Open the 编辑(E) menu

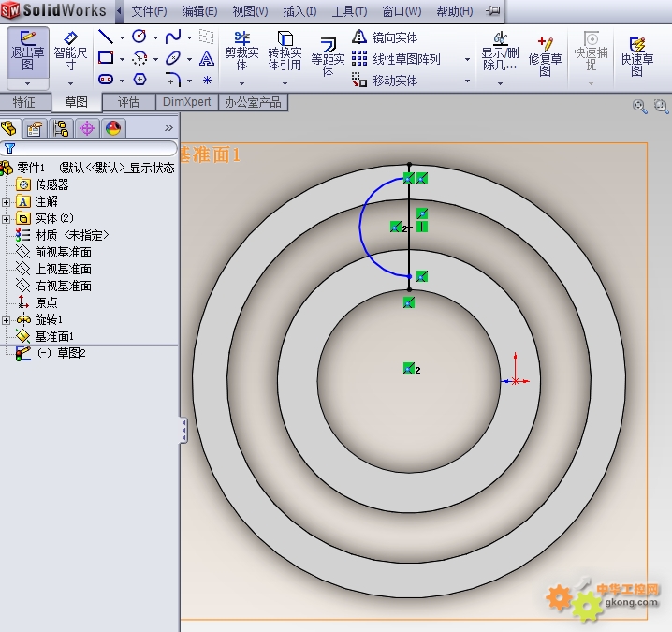pyautogui.click(x=199, y=11)
